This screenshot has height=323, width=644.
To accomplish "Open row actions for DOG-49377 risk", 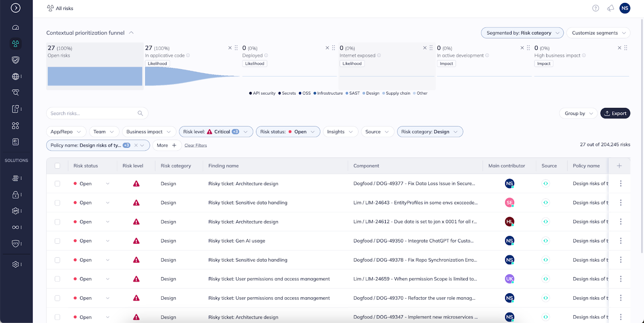I will 620,184.
